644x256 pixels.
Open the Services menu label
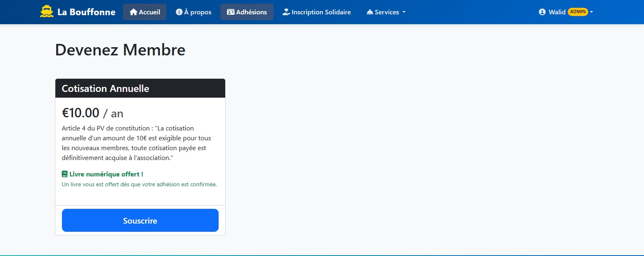pos(387,12)
